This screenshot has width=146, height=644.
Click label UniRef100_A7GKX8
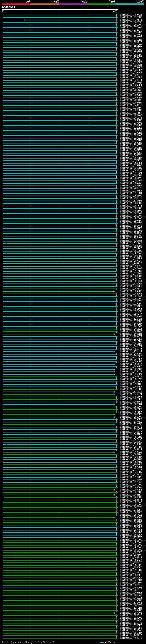pos(131,58)
